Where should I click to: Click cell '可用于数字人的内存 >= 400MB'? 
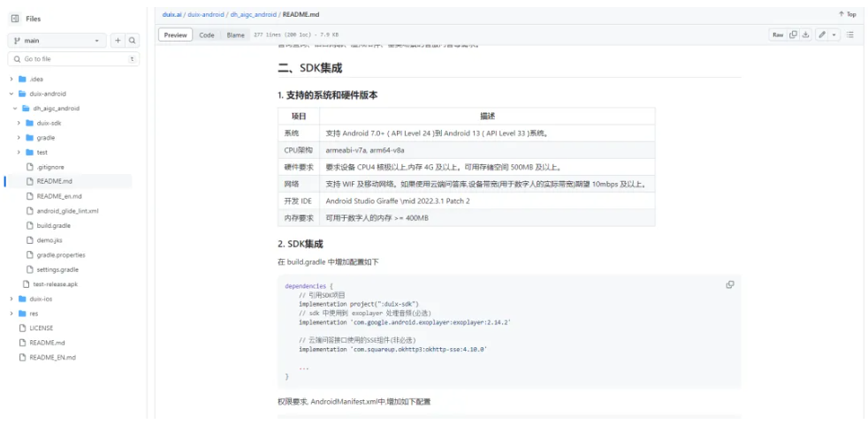point(488,218)
